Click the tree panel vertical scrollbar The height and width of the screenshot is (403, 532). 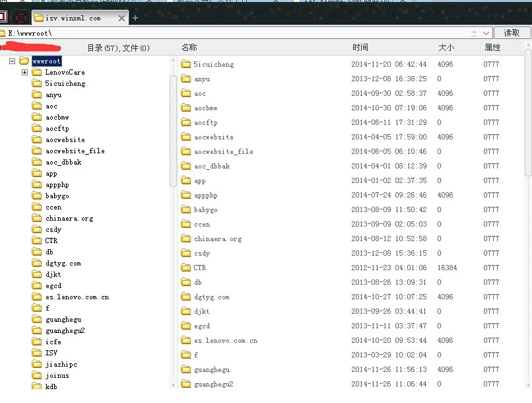[173, 131]
